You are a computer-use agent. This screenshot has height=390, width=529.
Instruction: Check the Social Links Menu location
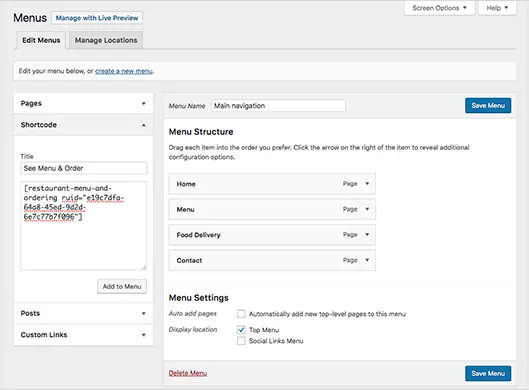[241, 341]
